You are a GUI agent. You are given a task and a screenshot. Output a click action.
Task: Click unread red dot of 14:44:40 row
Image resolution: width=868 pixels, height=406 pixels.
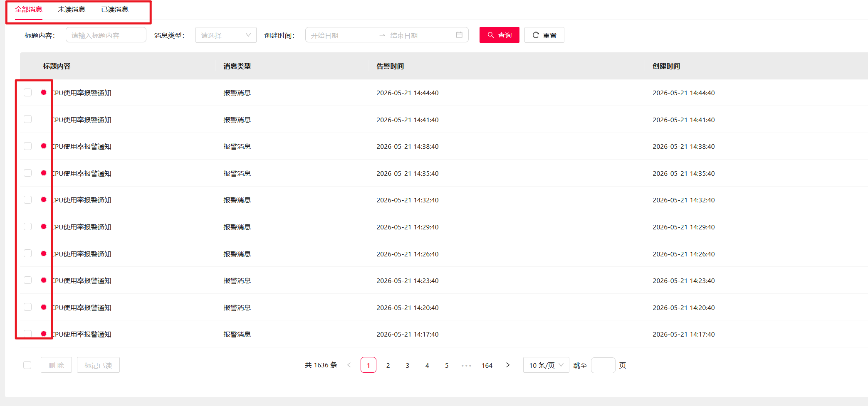click(x=44, y=92)
